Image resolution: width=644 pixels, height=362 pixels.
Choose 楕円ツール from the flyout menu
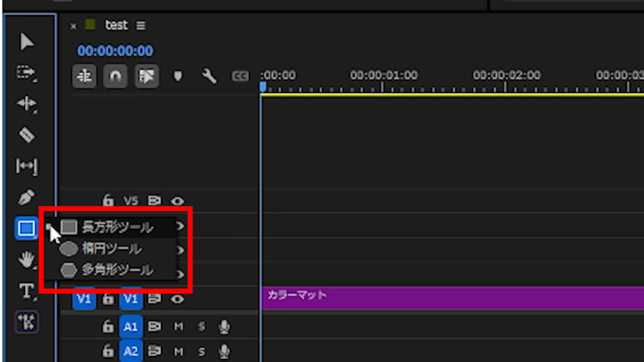[111, 248]
